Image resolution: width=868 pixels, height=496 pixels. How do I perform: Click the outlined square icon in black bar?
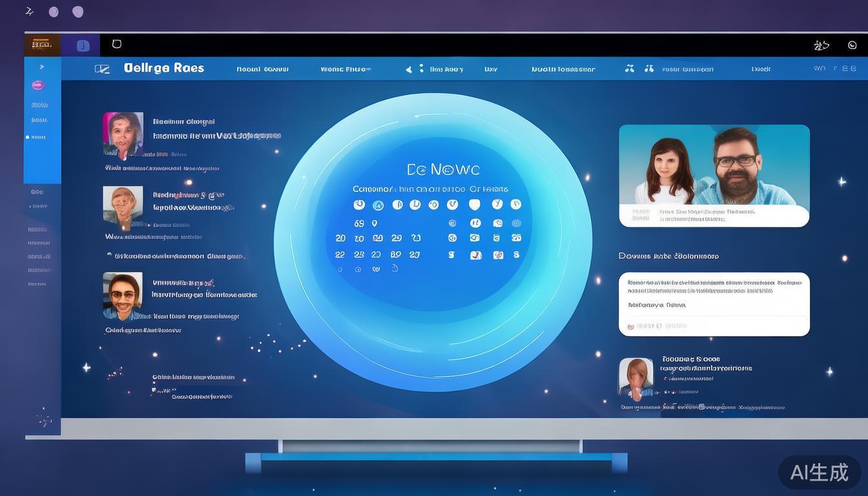point(117,44)
